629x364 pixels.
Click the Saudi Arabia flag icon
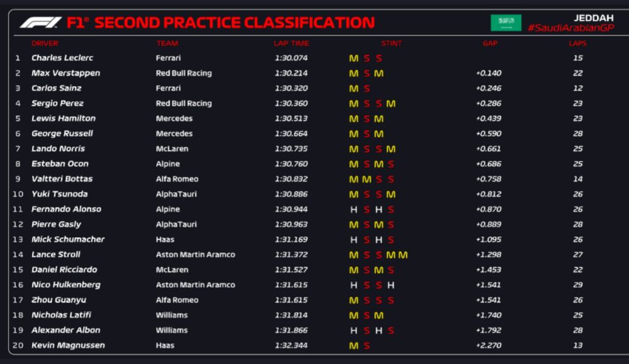point(506,23)
